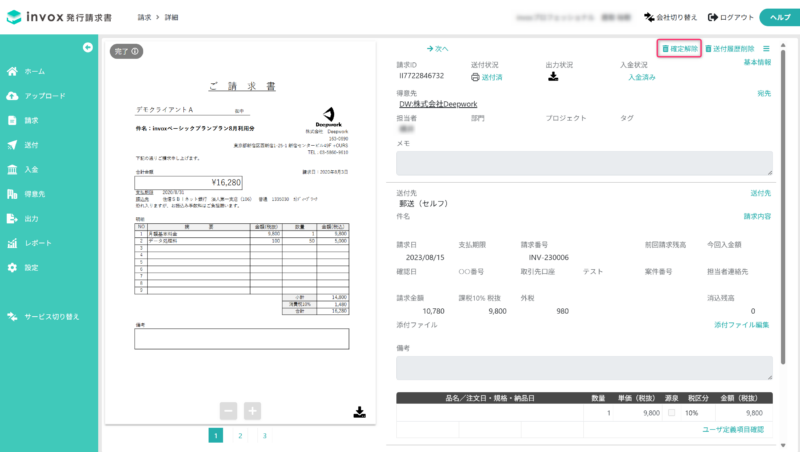Open customer DW:株式会社Deepwork link
The height and width of the screenshot is (452, 800).
pyautogui.click(x=438, y=104)
